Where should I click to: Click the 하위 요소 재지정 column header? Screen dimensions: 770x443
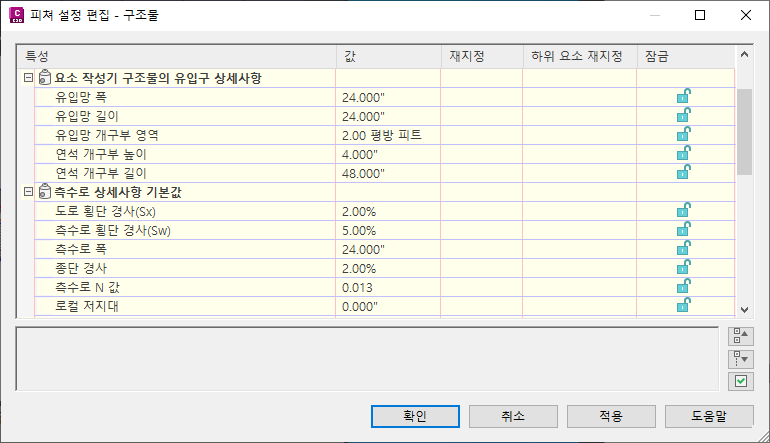(580, 56)
